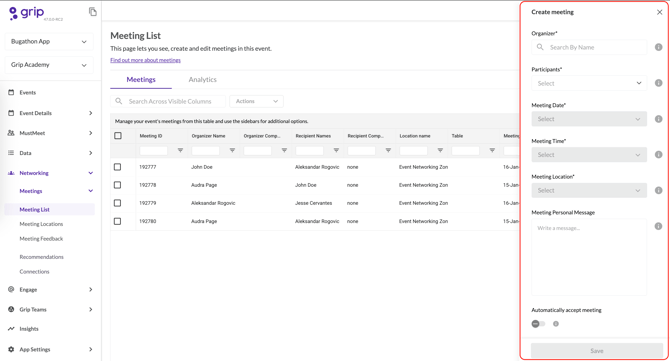Click info icon next to Participants field
This screenshot has height=361, width=670.
point(658,83)
